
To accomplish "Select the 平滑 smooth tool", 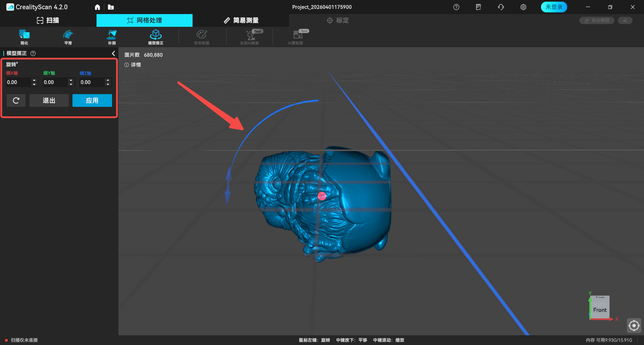I will coord(68,37).
